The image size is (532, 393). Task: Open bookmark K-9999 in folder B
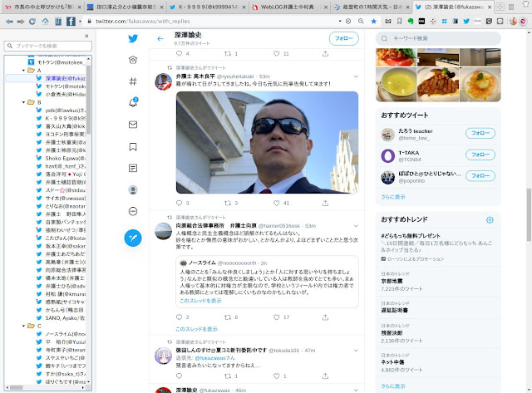[x=61, y=118]
